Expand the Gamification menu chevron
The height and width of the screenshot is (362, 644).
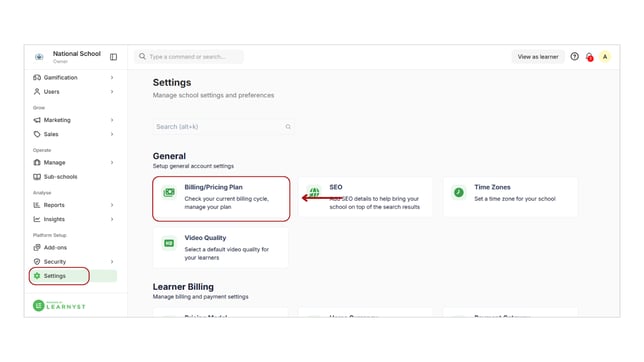(x=112, y=77)
